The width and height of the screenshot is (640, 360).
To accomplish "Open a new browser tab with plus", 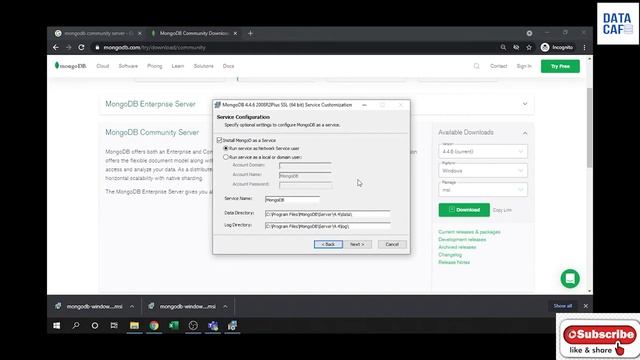I will click(x=250, y=33).
